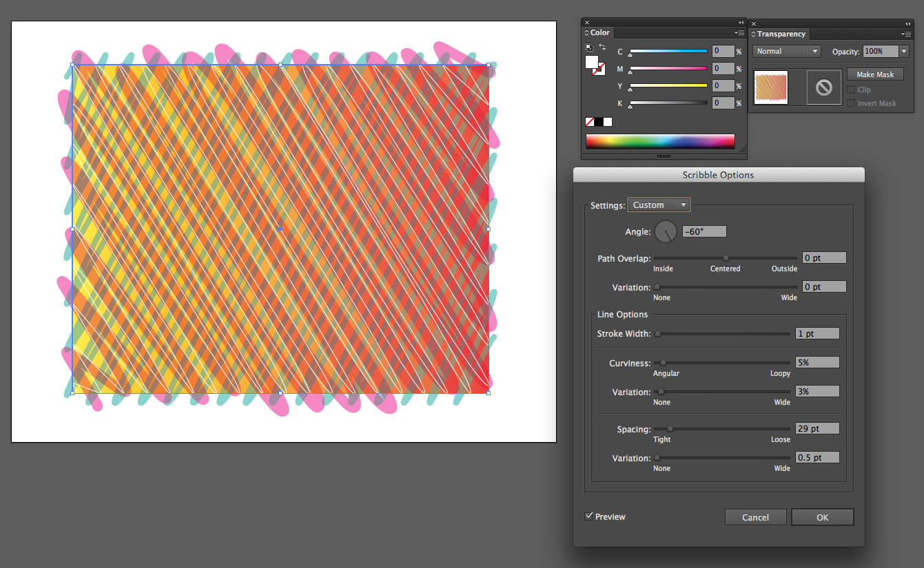Image resolution: width=924 pixels, height=568 pixels.
Task: Open the Opacity percentage dropdown
Action: 903,51
